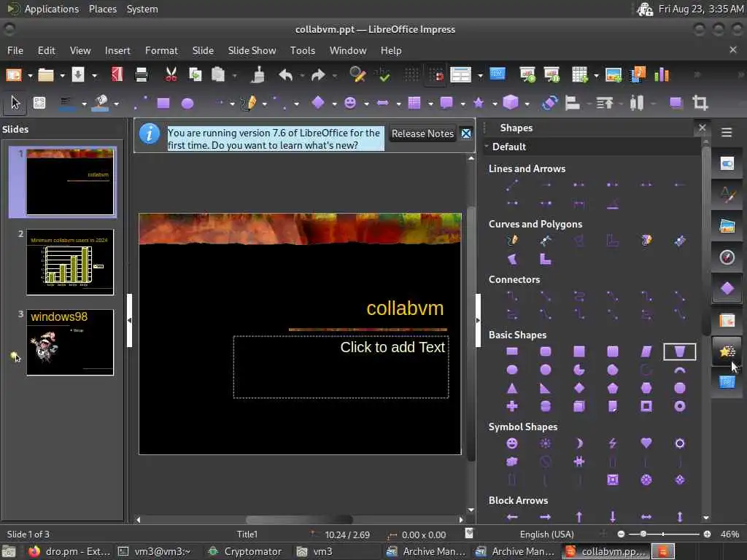
Task: Open the Window menu
Action: point(348,50)
